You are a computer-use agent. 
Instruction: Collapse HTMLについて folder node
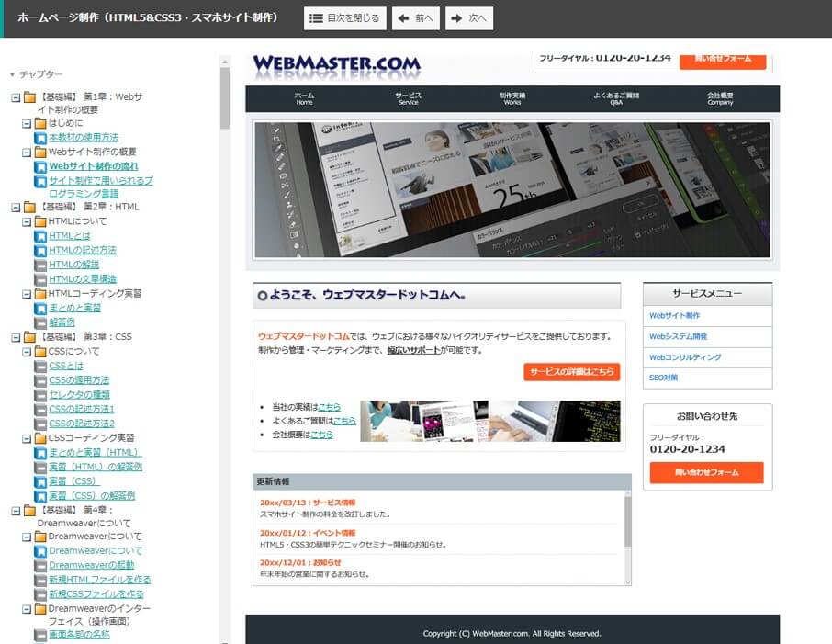27,222
